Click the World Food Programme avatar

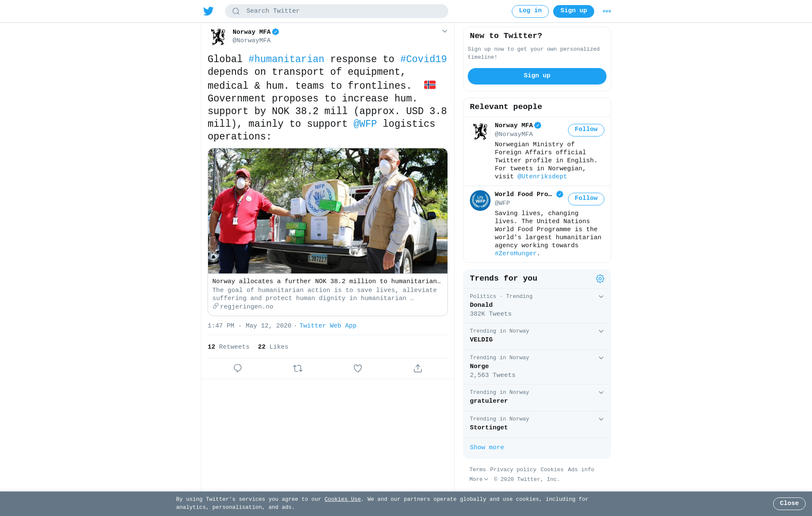point(480,201)
